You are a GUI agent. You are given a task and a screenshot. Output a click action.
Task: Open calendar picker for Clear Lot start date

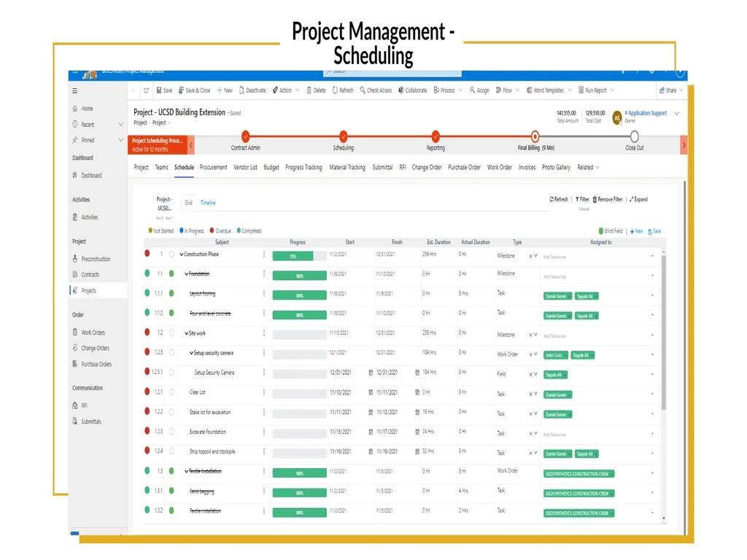pyautogui.click(x=371, y=392)
